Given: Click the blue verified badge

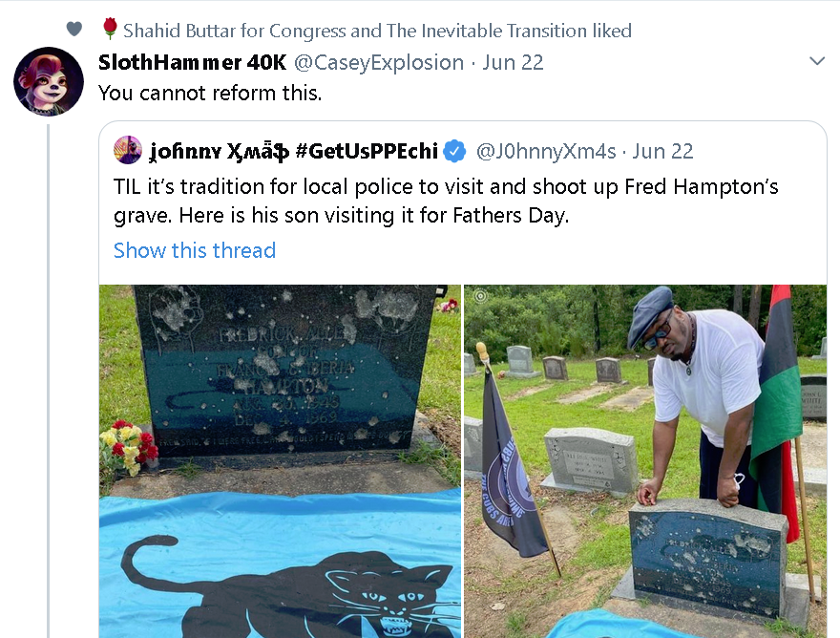Looking at the screenshot, I should click(x=454, y=151).
